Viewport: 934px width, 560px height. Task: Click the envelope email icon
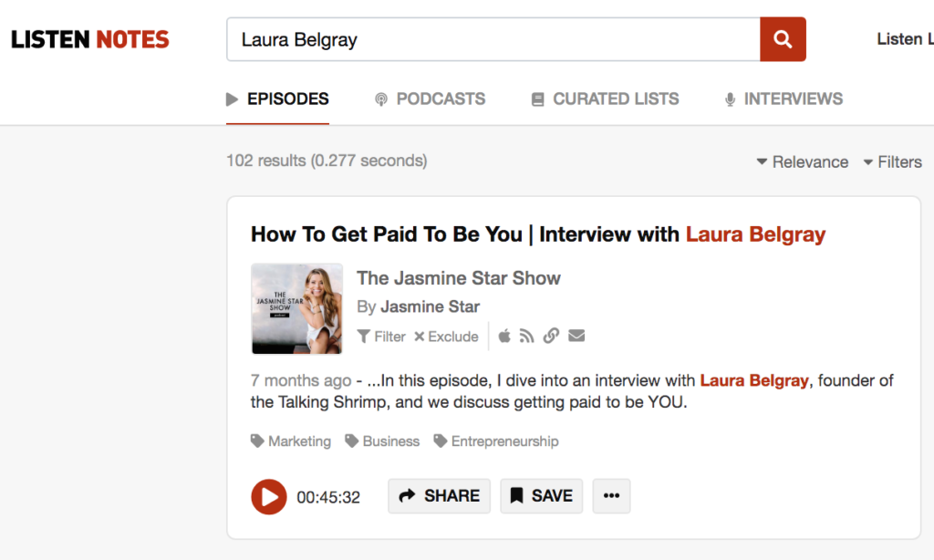tap(576, 337)
